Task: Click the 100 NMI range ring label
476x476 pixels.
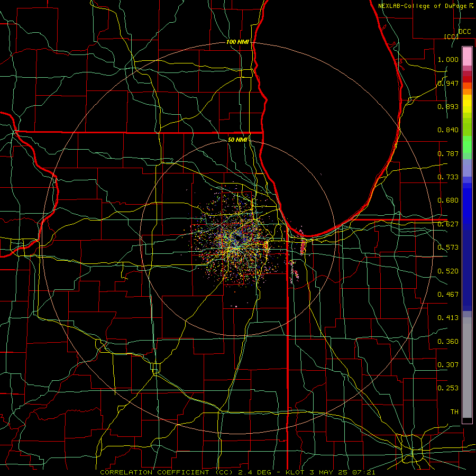Action: (237, 42)
